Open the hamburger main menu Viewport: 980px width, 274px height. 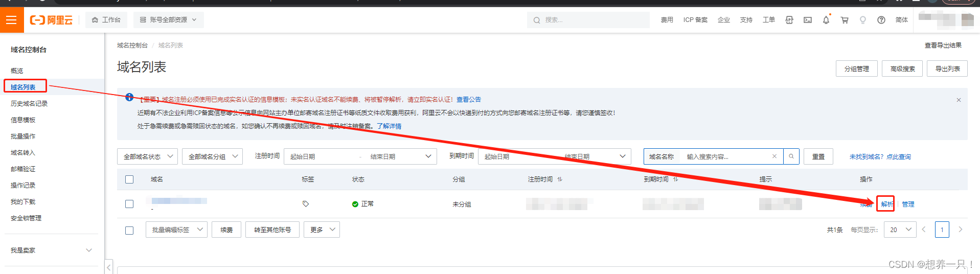coord(11,20)
